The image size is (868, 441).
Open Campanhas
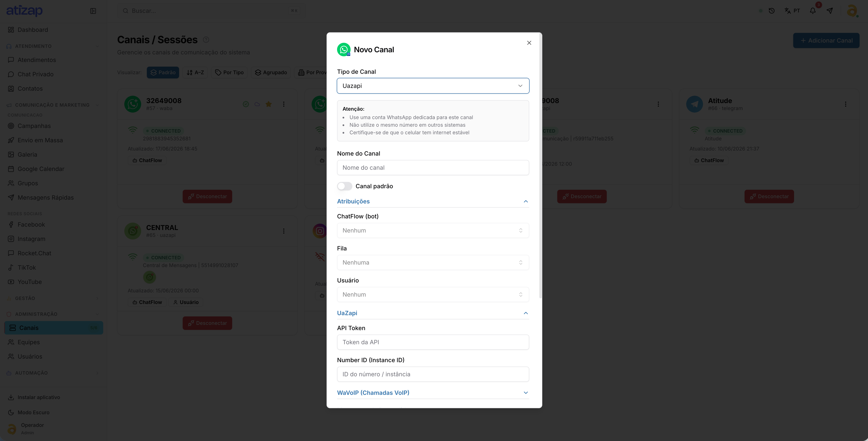pos(54,126)
